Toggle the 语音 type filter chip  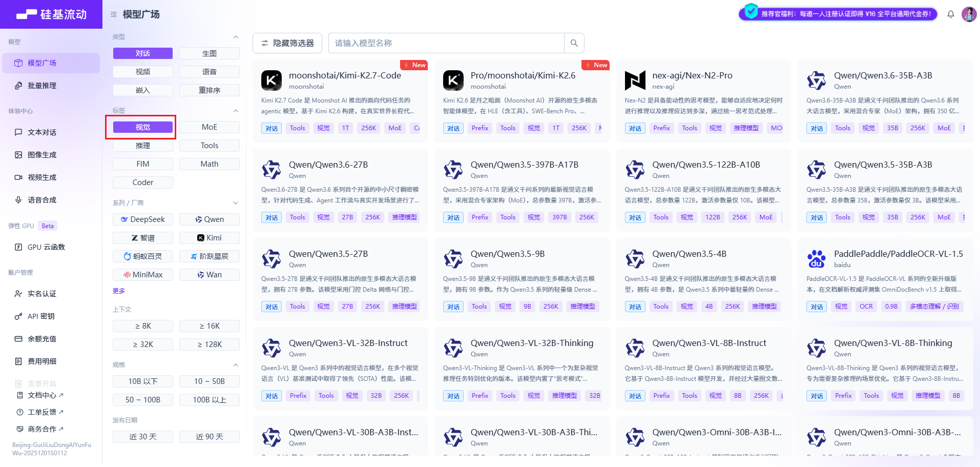[x=210, y=72]
